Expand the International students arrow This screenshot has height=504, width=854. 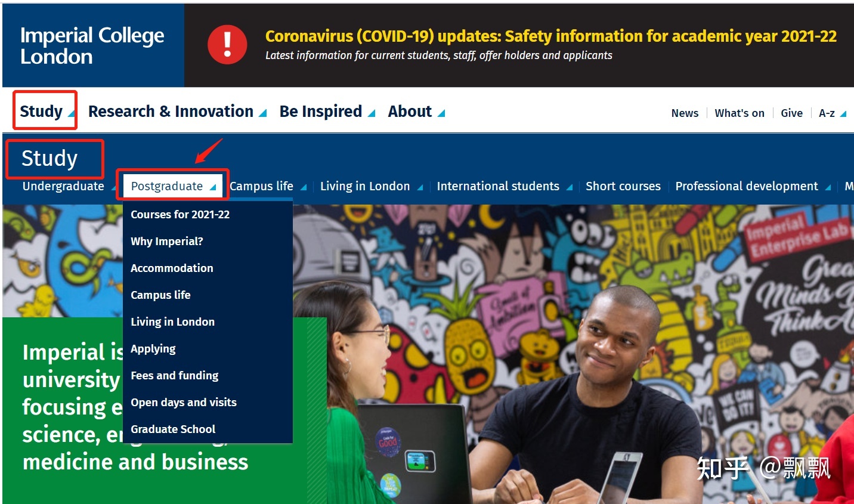pos(569,187)
